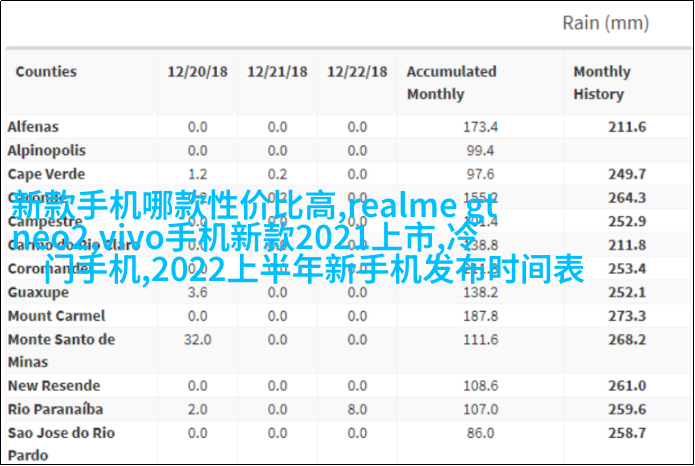Click Alpinopolis accumulated value '99.4'

480,151
